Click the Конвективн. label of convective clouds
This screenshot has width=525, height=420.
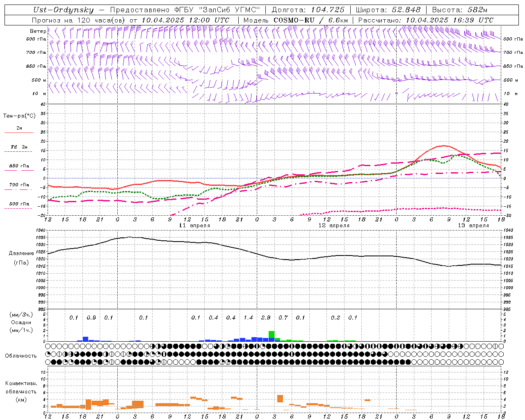point(21,383)
